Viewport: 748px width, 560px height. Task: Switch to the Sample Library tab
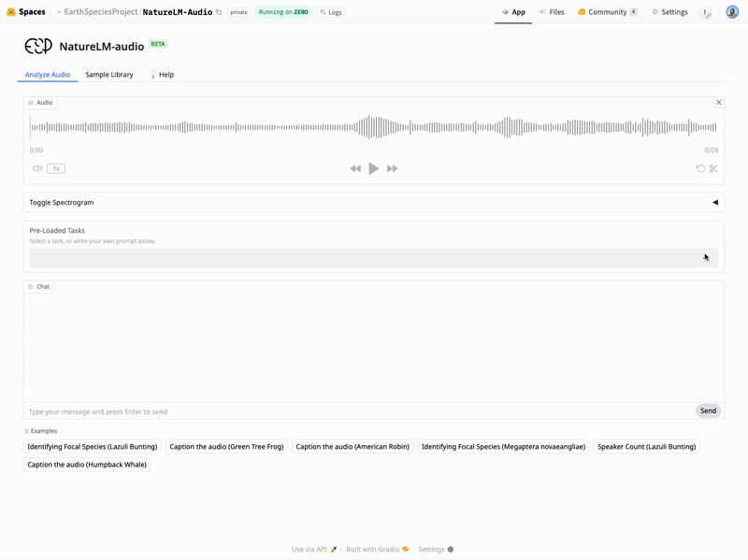(x=108, y=74)
